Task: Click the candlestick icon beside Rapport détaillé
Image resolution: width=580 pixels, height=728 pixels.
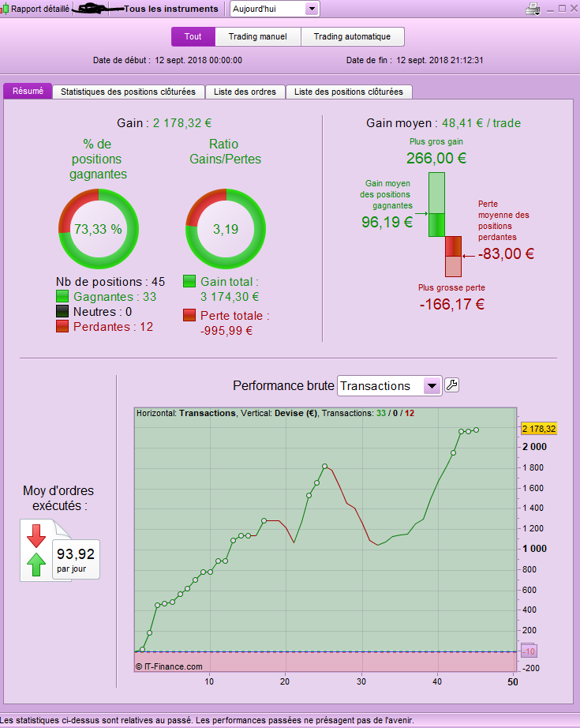Action: tap(5, 9)
